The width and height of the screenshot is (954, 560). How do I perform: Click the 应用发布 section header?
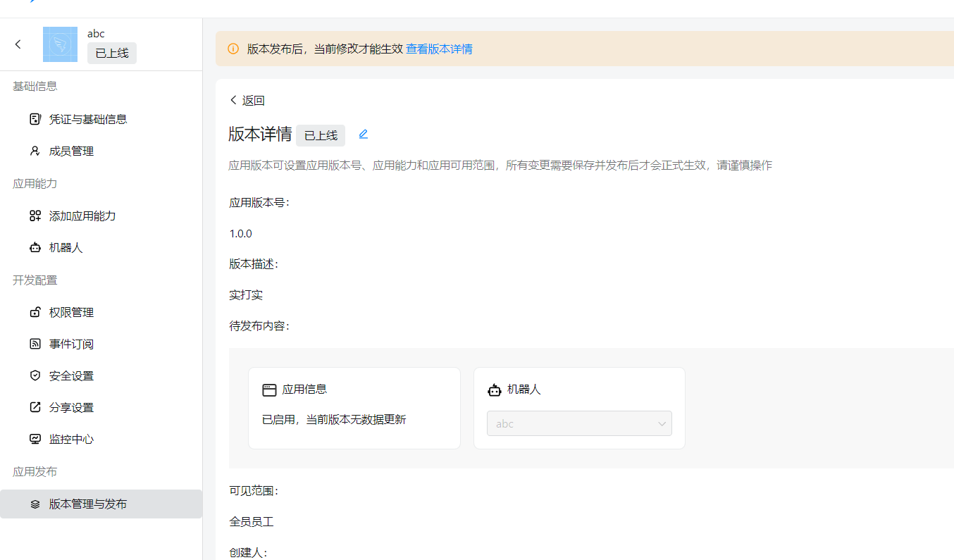pyautogui.click(x=35, y=471)
